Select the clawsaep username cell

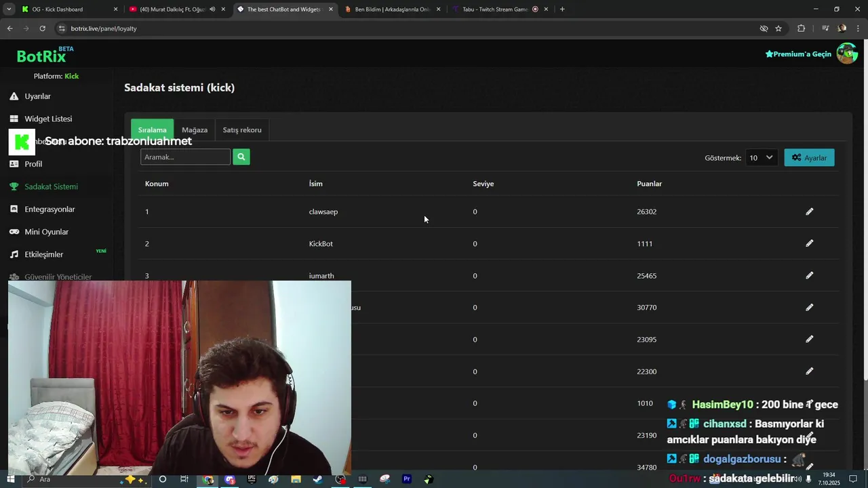tap(323, 211)
